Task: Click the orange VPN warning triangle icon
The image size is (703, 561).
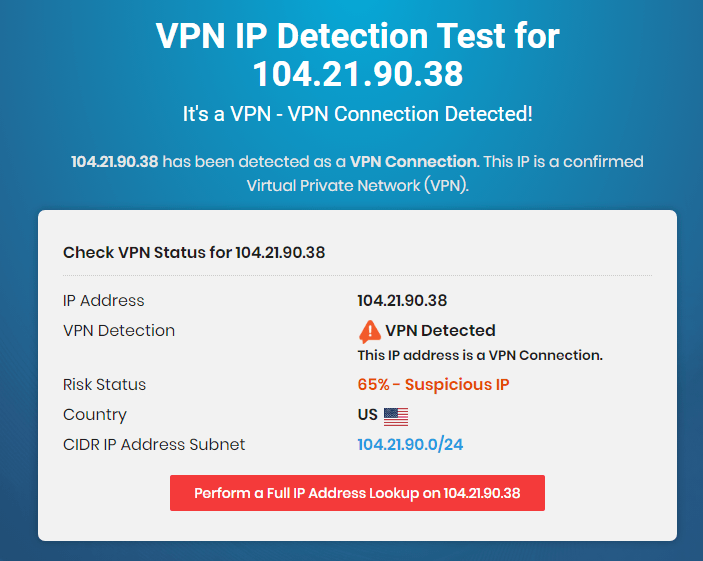Action: click(x=369, y=331)
